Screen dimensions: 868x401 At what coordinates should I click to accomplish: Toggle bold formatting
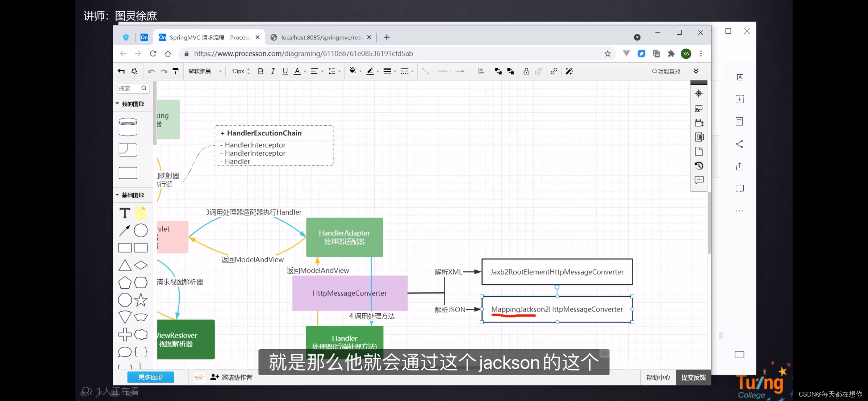click(x=261, y=71)
